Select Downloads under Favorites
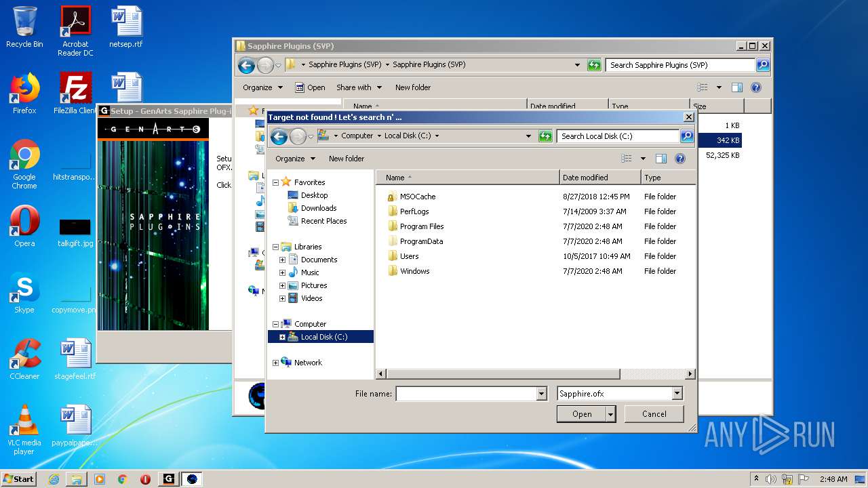The image size is (868, 488). click(319, 208)
